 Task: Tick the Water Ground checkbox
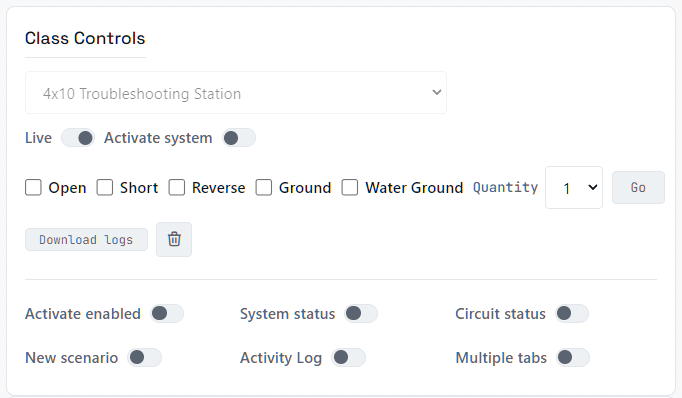point(350,187)
